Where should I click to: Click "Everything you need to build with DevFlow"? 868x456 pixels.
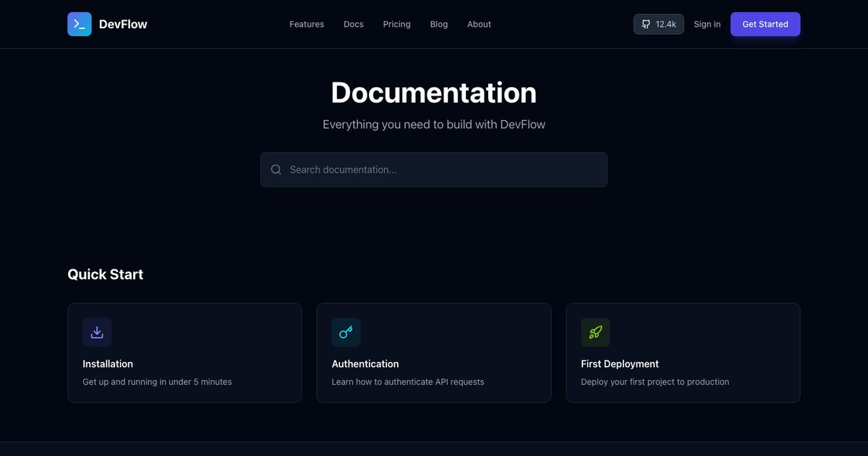[x=434, y=124]
